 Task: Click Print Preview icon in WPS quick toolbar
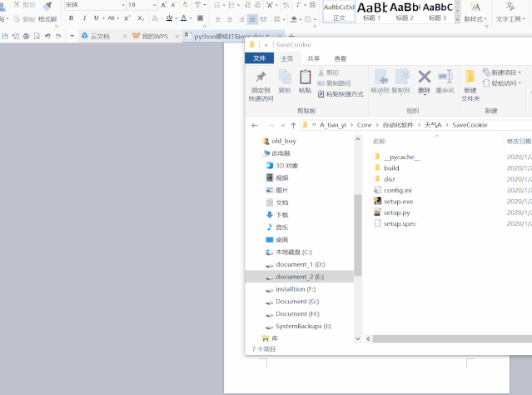pyautogui.click(x=37, y=36)
